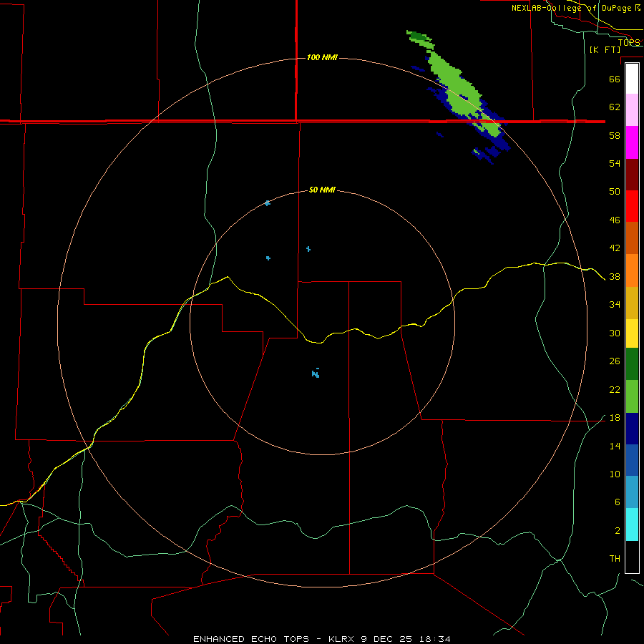Select the black TH threshold swatch
Image resolution: width=644 pixels, height=644 pixels.
click(x=632, y=557)
